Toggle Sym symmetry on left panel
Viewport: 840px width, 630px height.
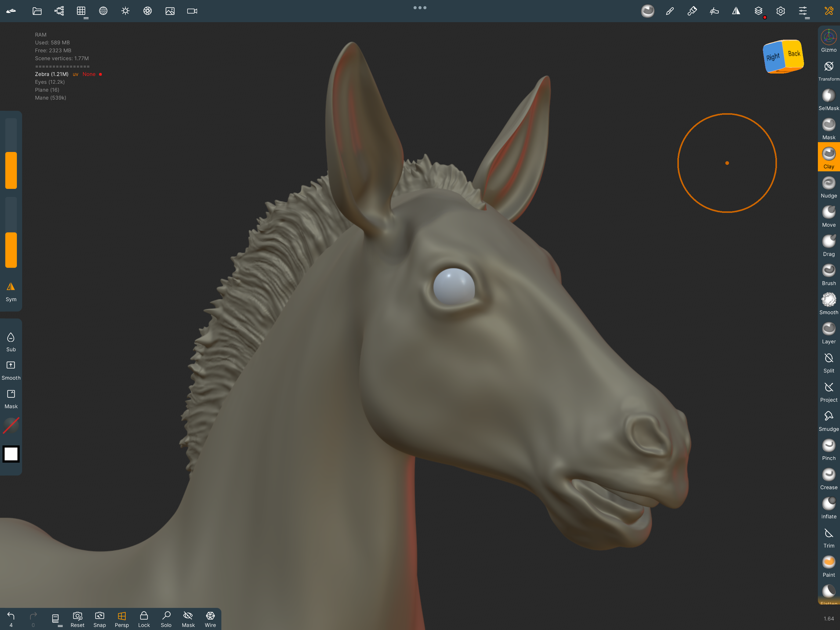click(x=11, y=291)
